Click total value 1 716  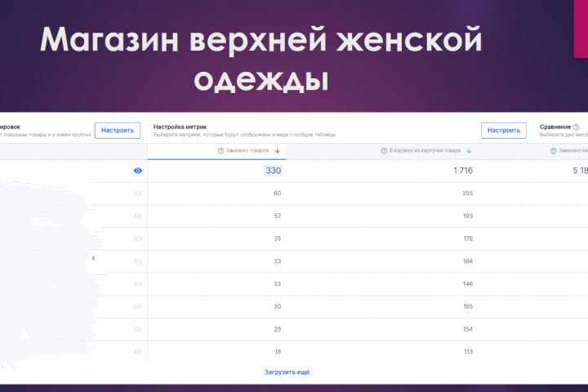point(463,171)
